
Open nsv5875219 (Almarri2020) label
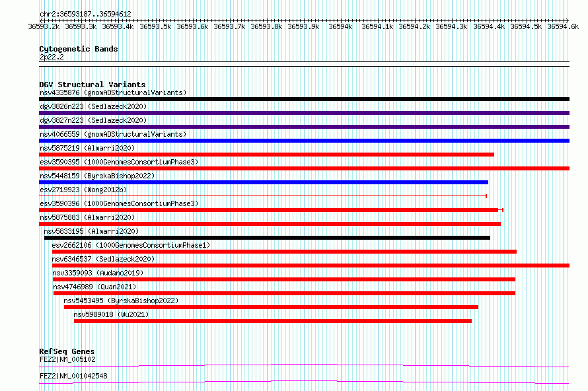pos(87,148)
